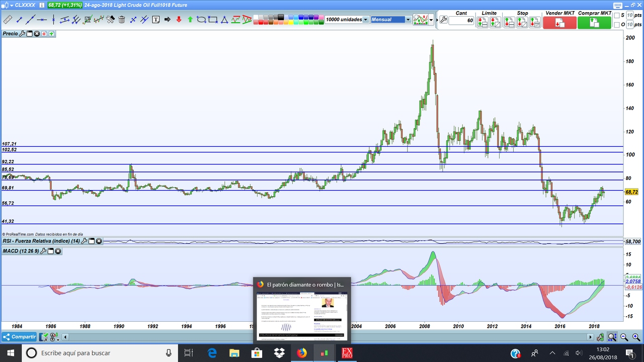
Task: Select the vertical line drawing tool
Action: pos(53,20)
